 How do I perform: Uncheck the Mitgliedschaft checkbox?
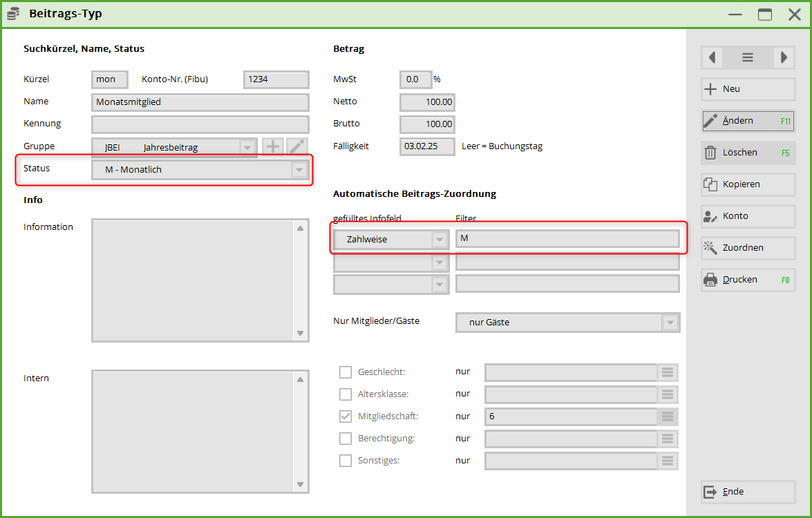346,416
